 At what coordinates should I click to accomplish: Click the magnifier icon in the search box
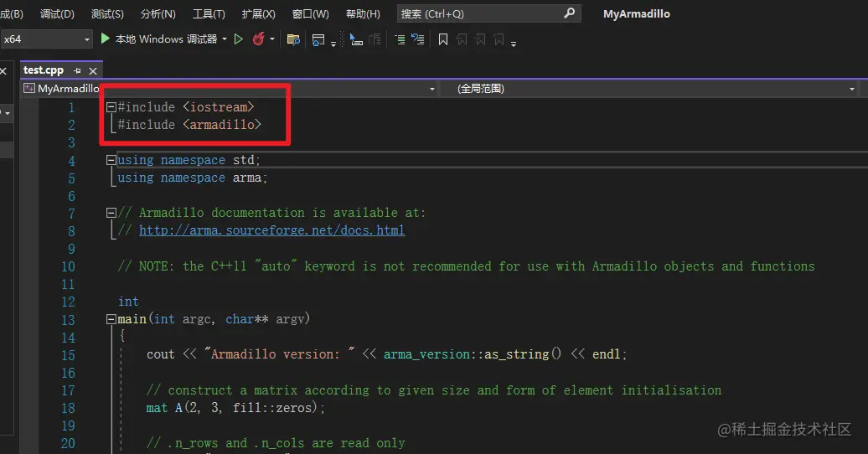[x=569, y=13]
